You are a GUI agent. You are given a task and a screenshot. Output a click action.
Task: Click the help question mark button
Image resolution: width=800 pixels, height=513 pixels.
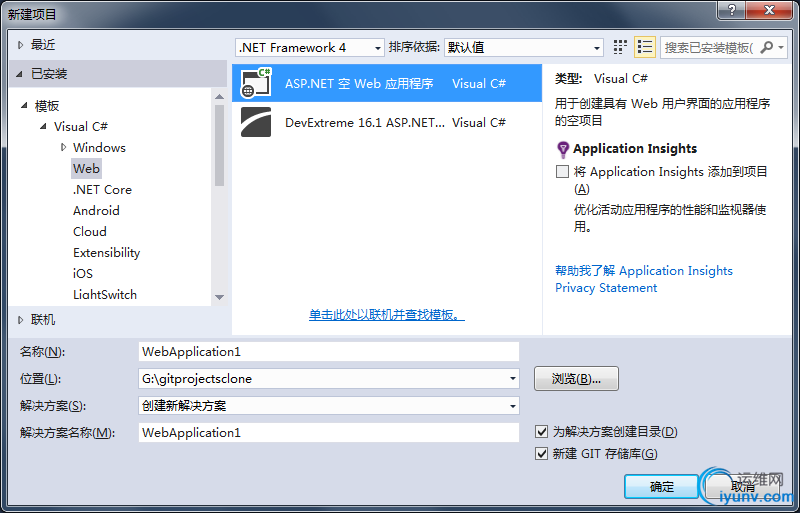pyautogui.click(x=731, y=10)
